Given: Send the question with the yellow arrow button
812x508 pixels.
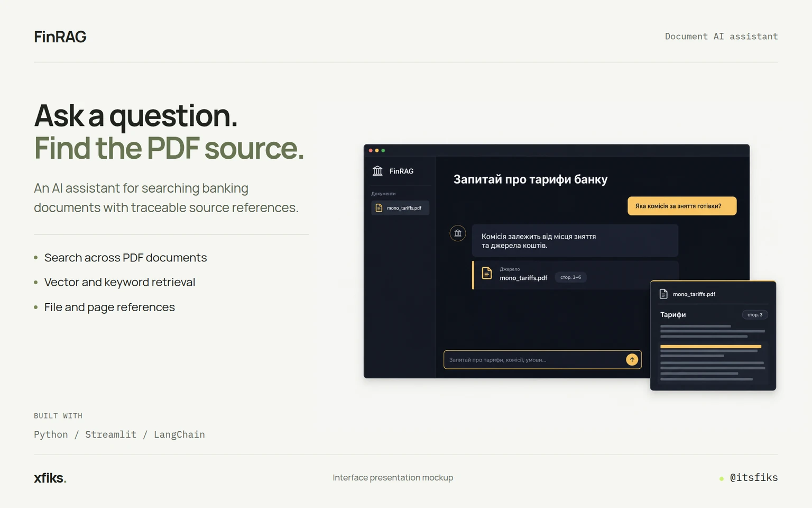Looking at the screenshot, I should click(x=632, y=360).
